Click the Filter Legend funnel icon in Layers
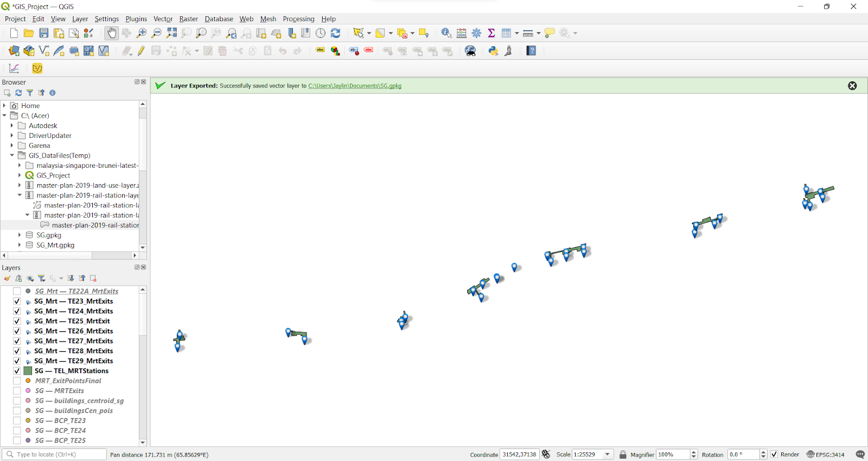868x461 pixels. [x=42, y=279]
